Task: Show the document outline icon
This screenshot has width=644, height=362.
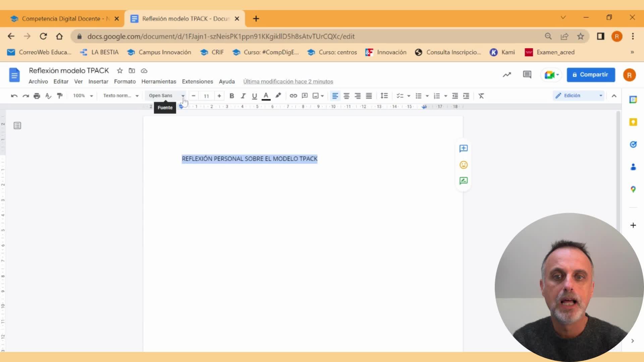Action: coord(17,126)
